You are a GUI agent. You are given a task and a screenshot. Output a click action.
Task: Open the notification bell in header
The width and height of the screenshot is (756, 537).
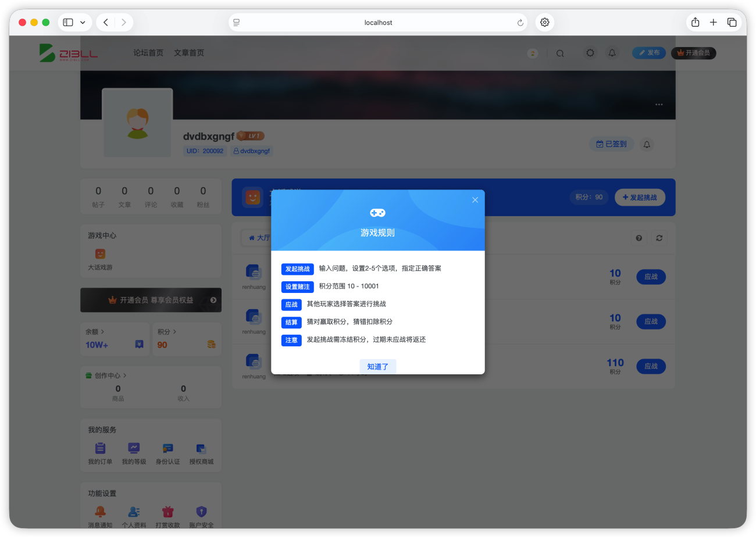click(612, 53)
